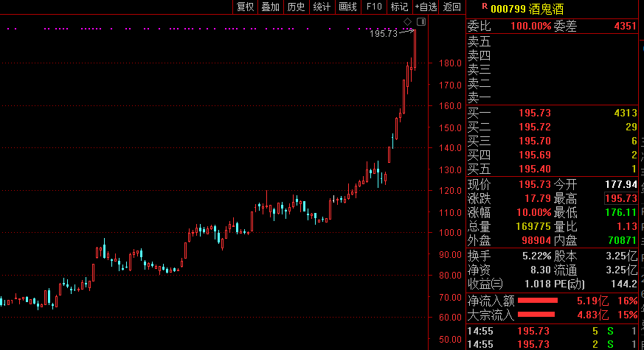The width and height of the screenshot is (644, 350).
Task: Click the 返回 back button
Action: pyautogui.click(x=451, y=7)
